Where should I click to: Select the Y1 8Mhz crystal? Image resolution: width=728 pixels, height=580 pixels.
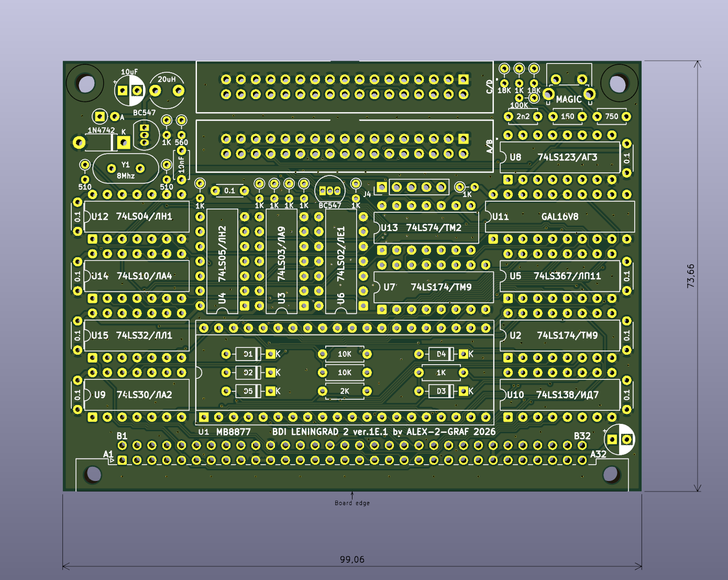tap(126, 169)
